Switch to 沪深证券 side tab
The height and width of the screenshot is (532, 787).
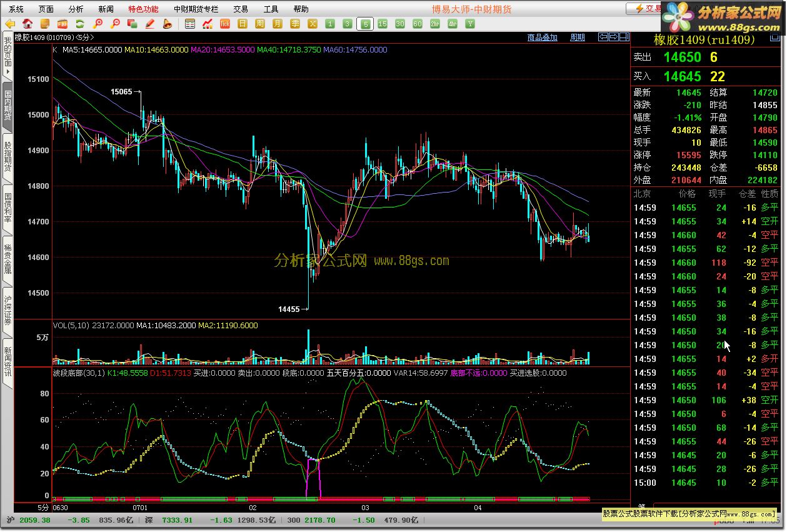pos(8,311)
